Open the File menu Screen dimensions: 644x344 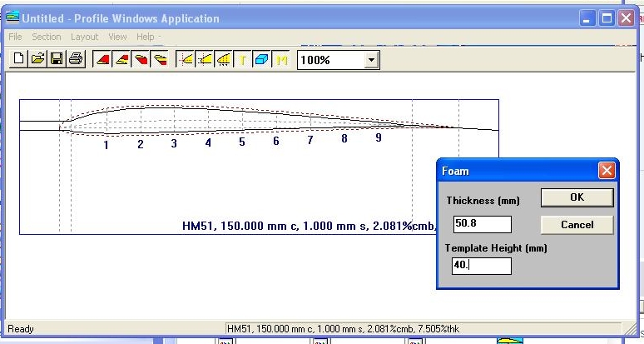tap(15, 37)
